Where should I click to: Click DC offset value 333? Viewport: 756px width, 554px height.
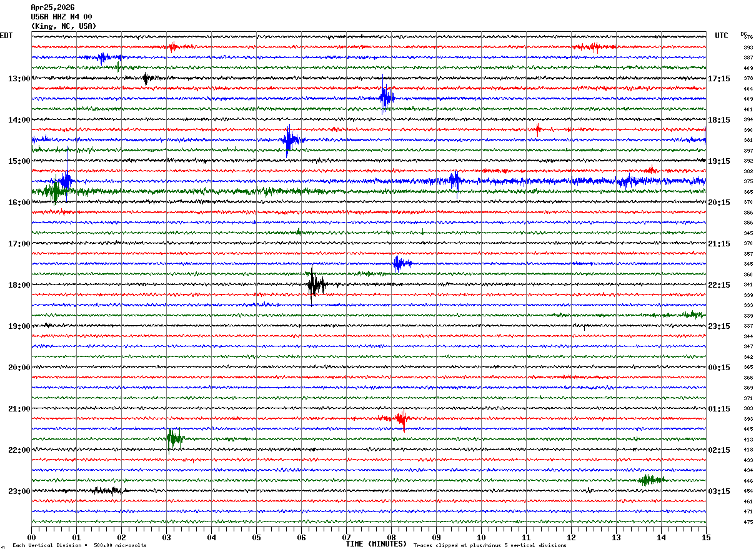point(748,306)
